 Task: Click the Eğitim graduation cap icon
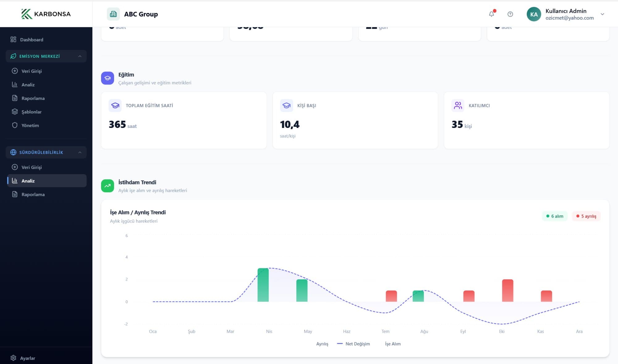[108, 78]
